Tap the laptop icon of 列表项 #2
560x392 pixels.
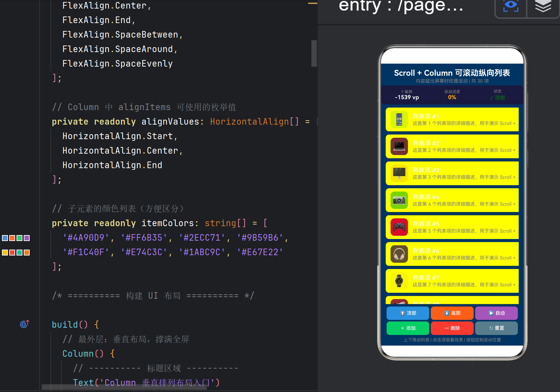pyautogui.click(x=399, y=146)
